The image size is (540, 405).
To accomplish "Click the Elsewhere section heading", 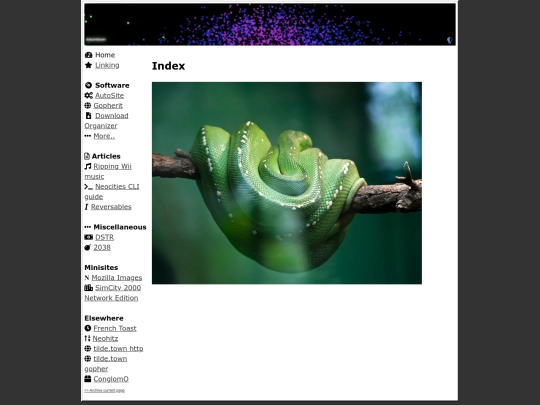I will coord(104,318).
